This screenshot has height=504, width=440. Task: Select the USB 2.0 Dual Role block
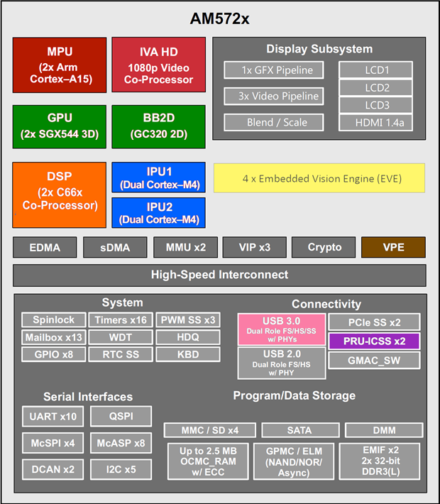[282, 363]
